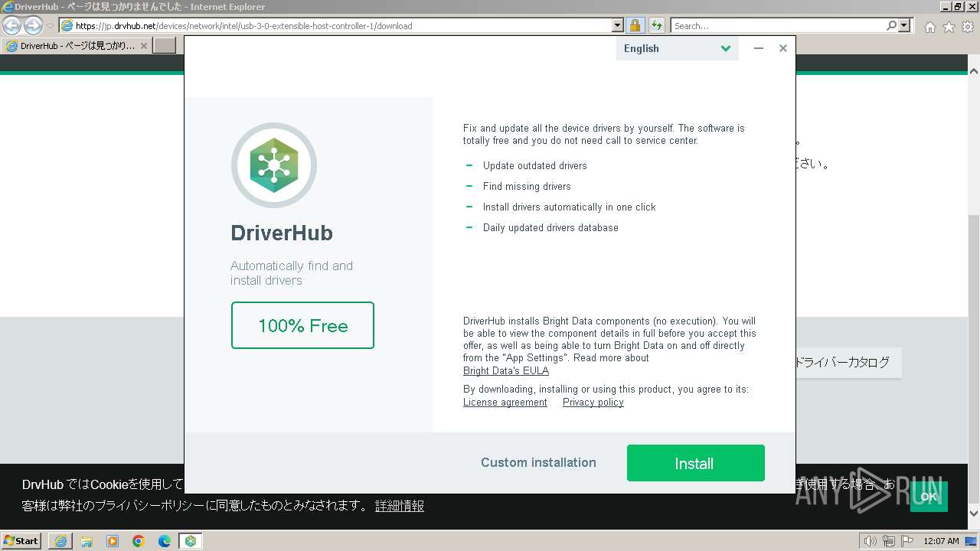The image size is (980, 551).
Task: Click 'Find missing drivers' text
Action: tap(527, 186)
